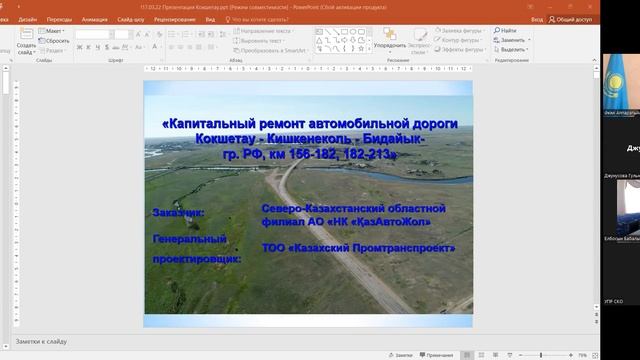The width and height of the screenshot is (640, 360).
Task: Open the font name combo box
Action: click(x=93, y=34)
